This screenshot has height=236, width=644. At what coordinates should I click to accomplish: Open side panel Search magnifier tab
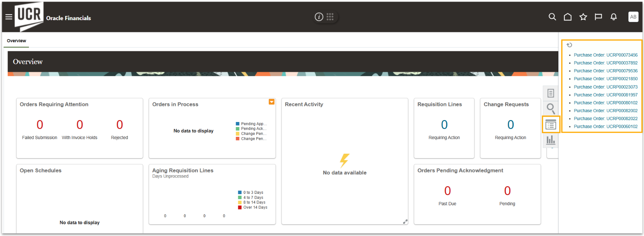550,109
